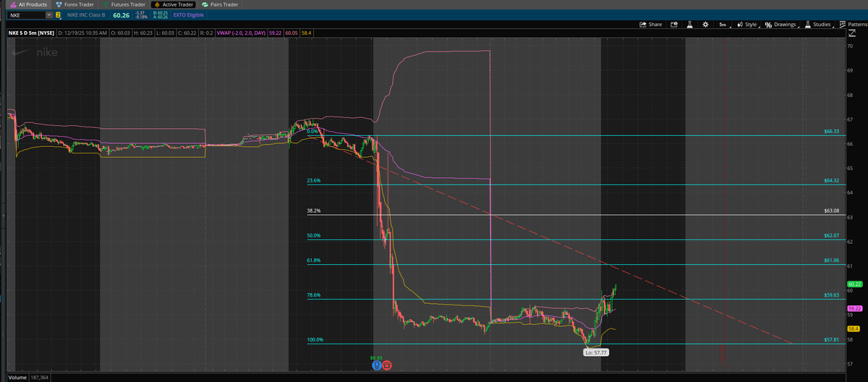Click the Volume 187,364 panel label
Viewport: 868px width, 382px height.
click(x=29, y=378)
